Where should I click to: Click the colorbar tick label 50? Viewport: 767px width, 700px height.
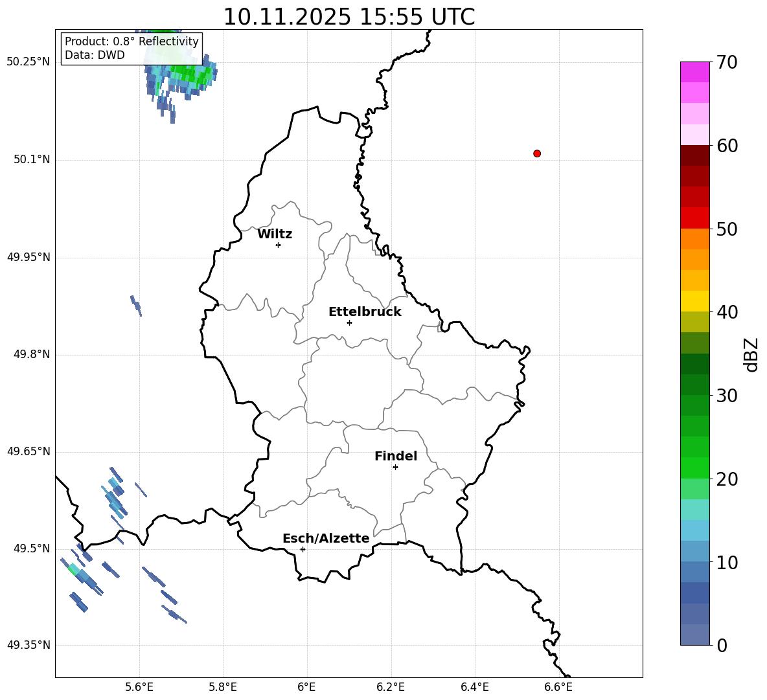tap(727, 229)
